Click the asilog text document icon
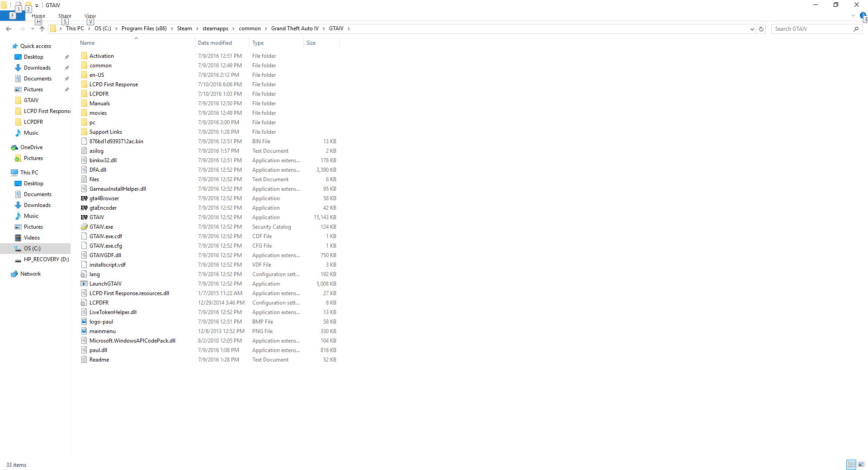Viewport: 868px width, 470px height. click(84, 151)
